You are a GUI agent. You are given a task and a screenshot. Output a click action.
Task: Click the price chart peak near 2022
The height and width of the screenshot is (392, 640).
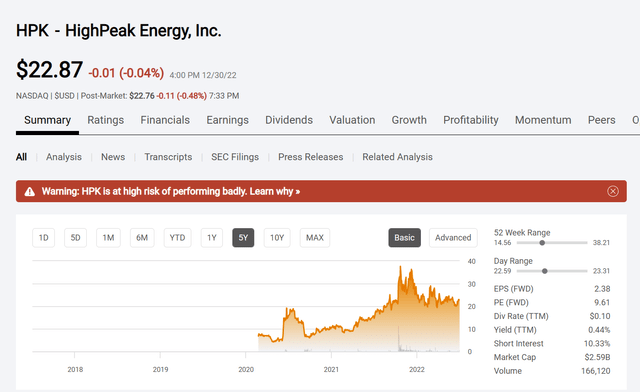(400, 267)
